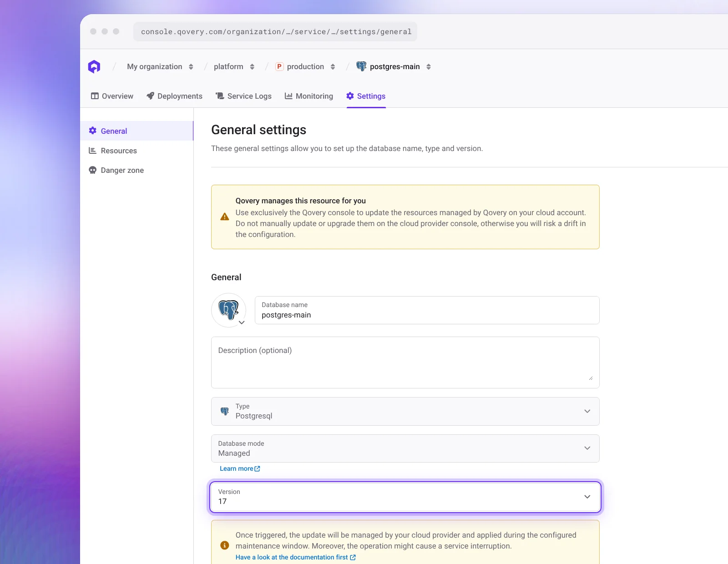Screen dimensions: 728x564
Task: Open the platform project switcher arrows
Action: [x=252, y=67]
